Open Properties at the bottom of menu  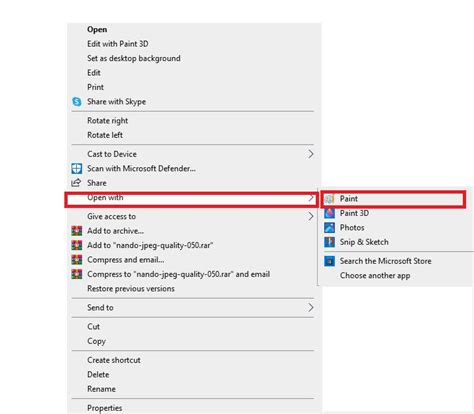tap(104, 408)
